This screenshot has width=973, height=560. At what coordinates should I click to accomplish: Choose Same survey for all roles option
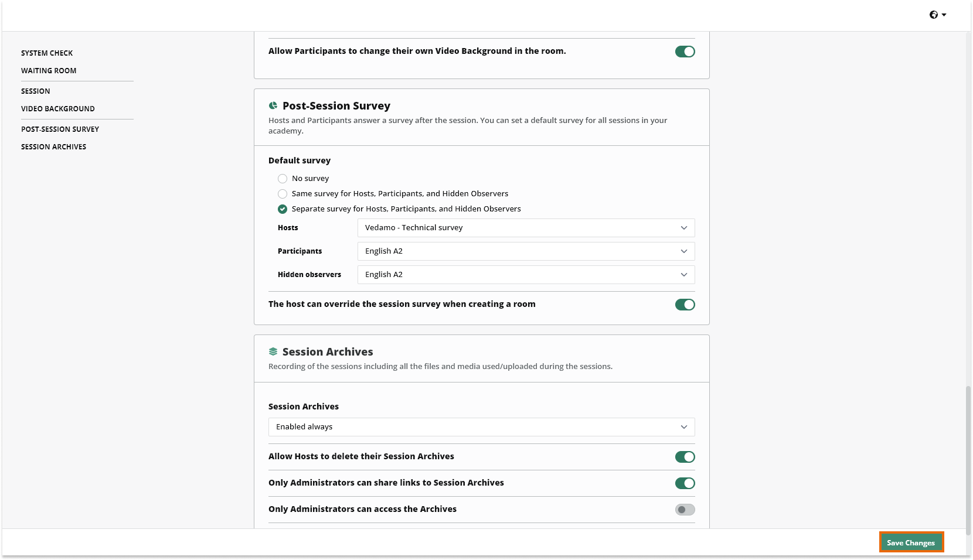pos(283,194)
